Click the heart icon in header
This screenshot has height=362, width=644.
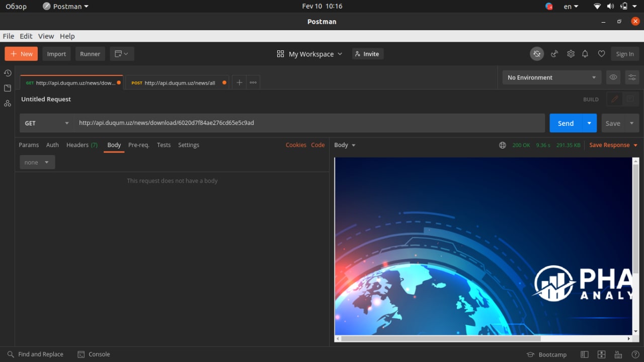(601, 54)
